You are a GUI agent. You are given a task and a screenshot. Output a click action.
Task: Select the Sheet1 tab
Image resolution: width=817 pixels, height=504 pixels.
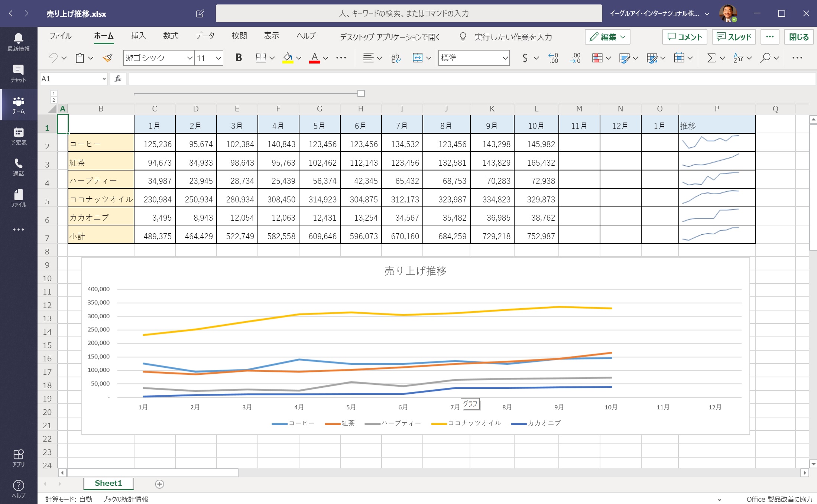[x=108, y=483]
